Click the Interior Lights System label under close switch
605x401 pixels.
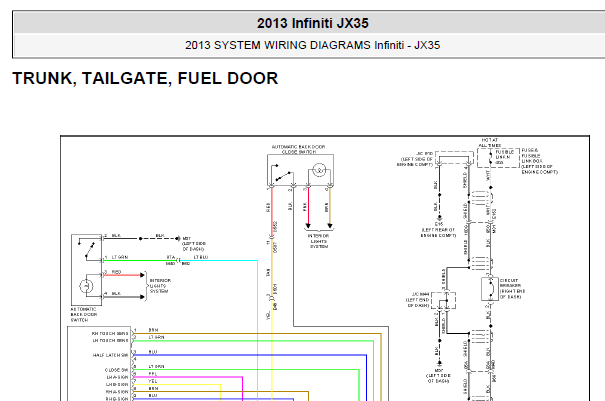320,239
